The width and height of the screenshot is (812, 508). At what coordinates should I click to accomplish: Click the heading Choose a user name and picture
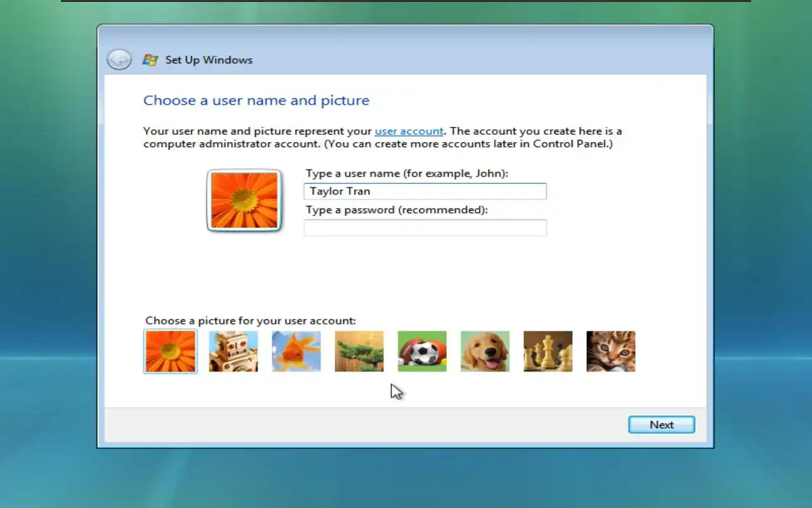click(256, 100)
